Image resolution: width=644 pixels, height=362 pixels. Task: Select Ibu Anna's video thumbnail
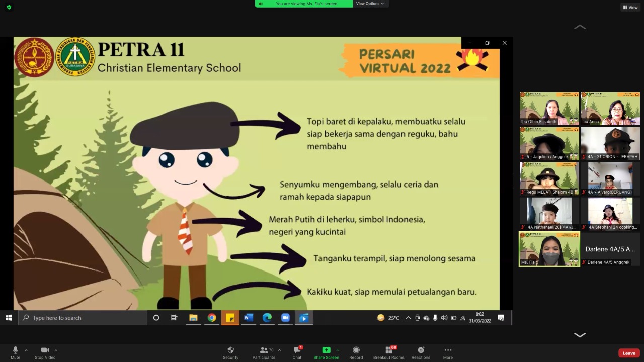tap(610, 108)
